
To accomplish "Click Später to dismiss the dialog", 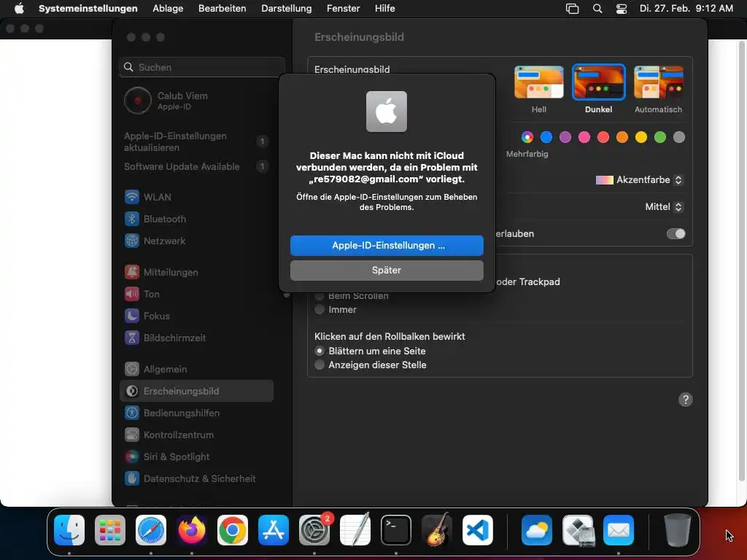I will point(387,271).
